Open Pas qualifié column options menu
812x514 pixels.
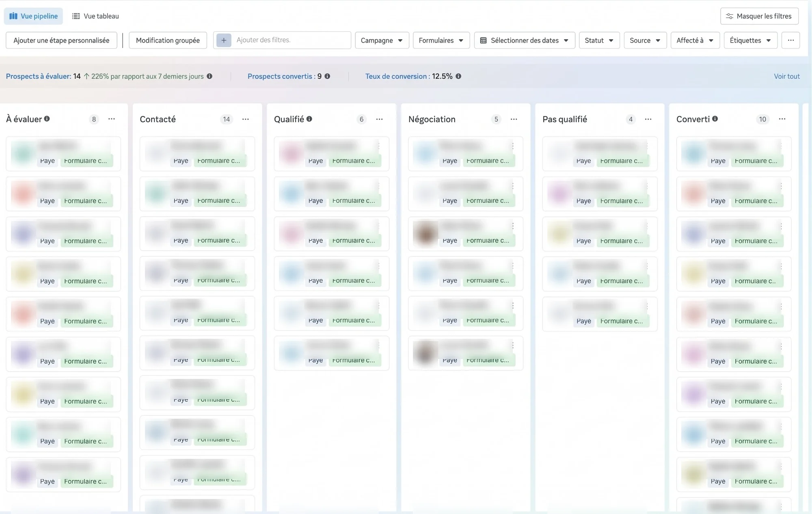(x=648, y=119)
